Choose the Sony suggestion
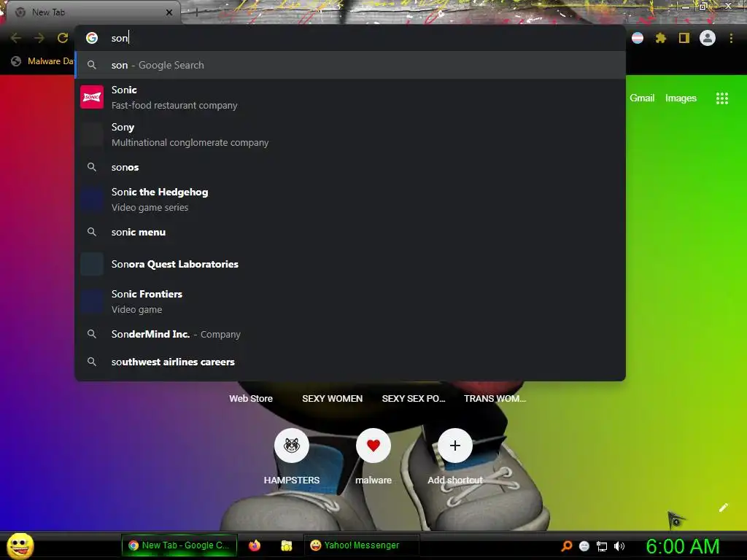 (350, 134)
